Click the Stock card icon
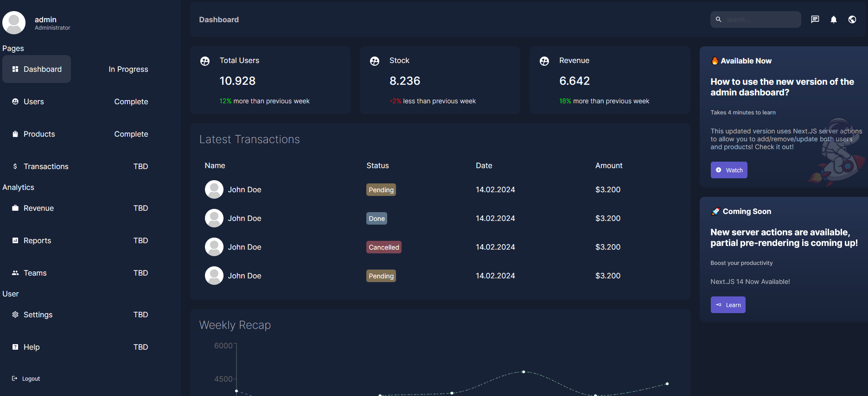Screen dimensions: 868x396 click(375, 61)
